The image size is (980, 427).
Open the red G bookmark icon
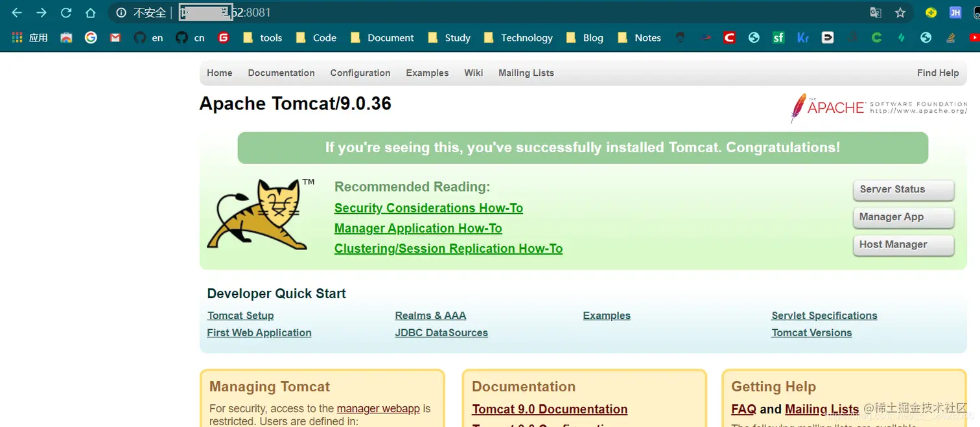coord(224,38)
